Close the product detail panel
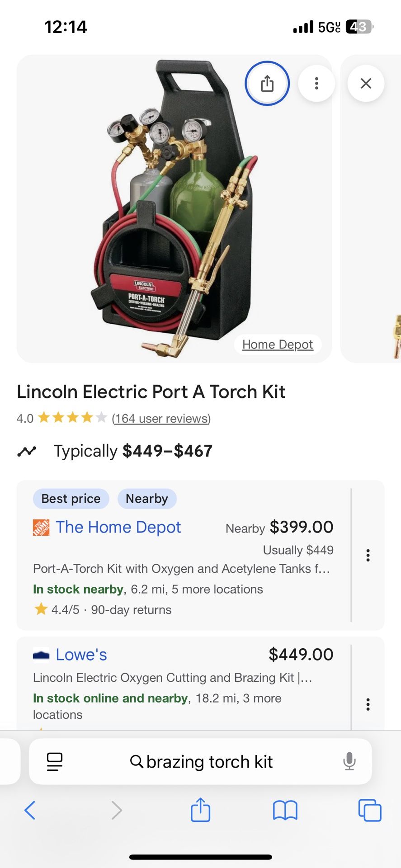 coord(366,83)
